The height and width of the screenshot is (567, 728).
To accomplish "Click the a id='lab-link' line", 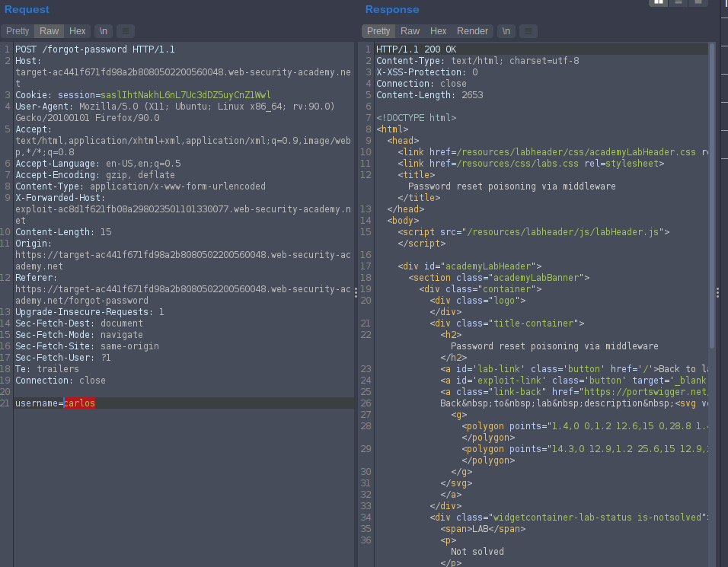I will tap(574, 369).
